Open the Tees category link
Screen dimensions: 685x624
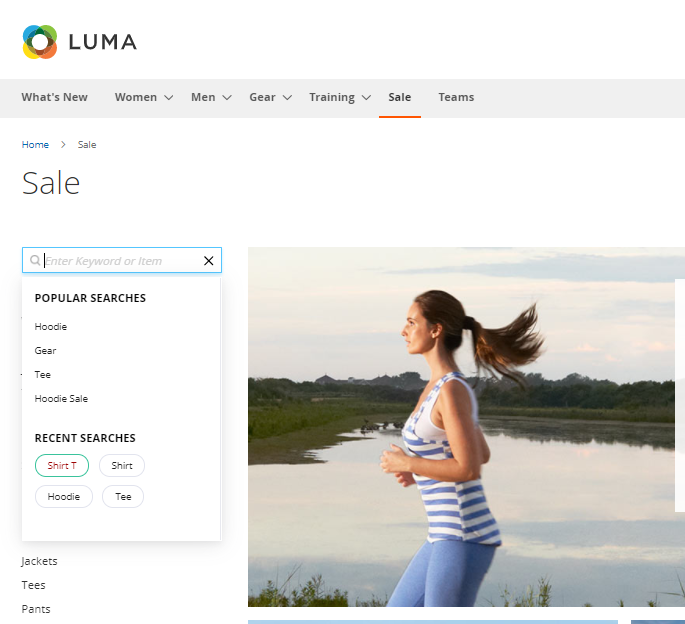pyautogui.click(x=34, y=585)
